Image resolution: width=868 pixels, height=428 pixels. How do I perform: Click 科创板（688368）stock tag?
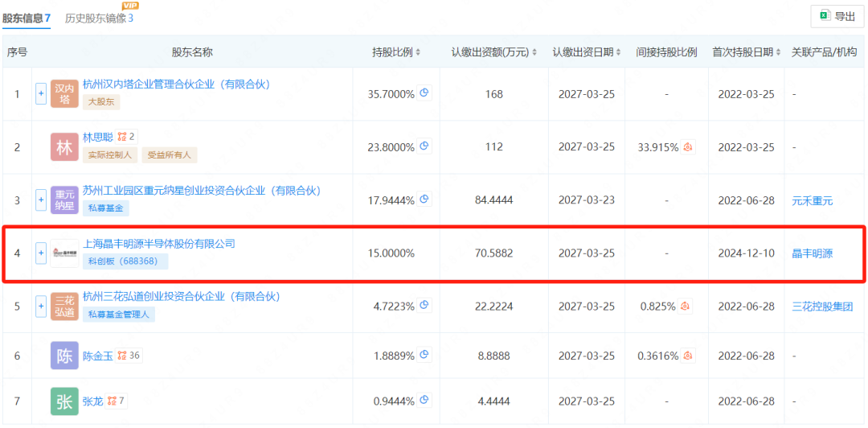click(x=125, y=261)
